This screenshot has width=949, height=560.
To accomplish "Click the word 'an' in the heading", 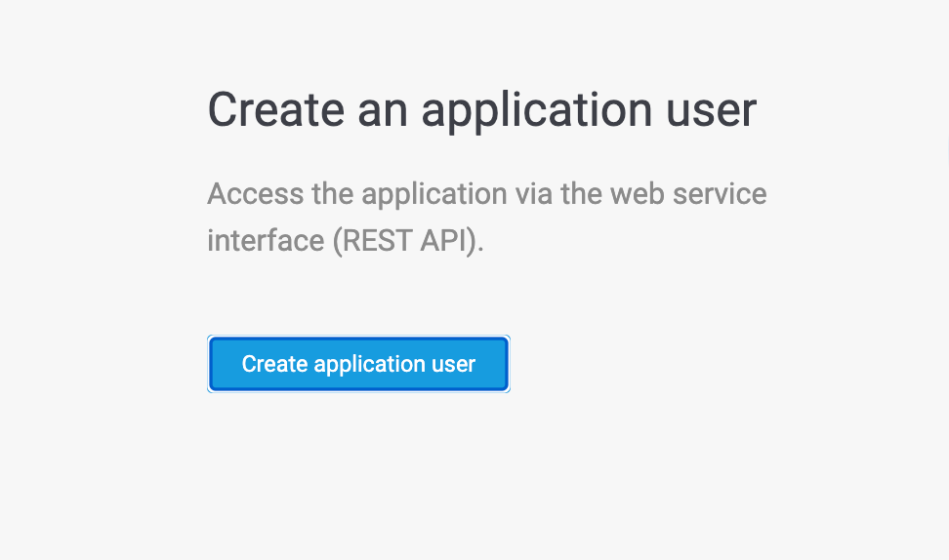I will pyautogui.click(x=382, y=109).
